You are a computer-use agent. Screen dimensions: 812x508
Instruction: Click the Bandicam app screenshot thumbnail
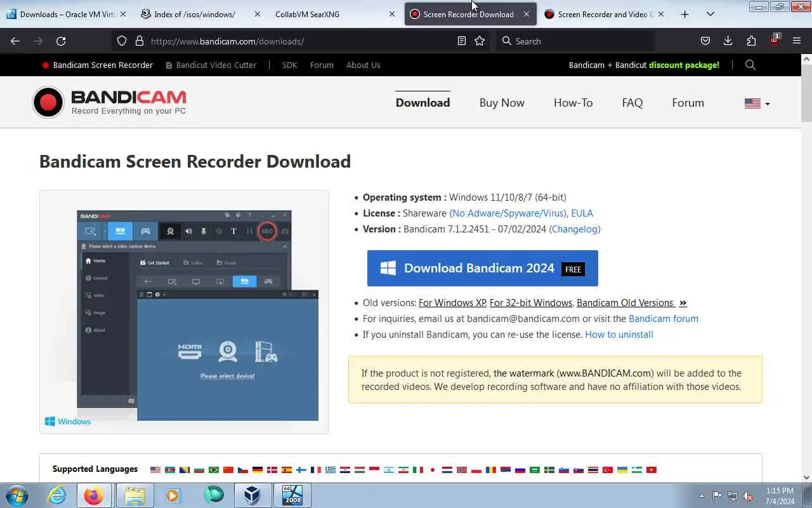(x=184, y=312)
